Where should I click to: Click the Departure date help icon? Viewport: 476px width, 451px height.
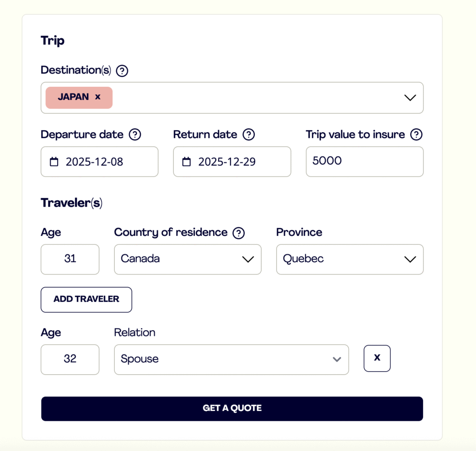point(135,135)
